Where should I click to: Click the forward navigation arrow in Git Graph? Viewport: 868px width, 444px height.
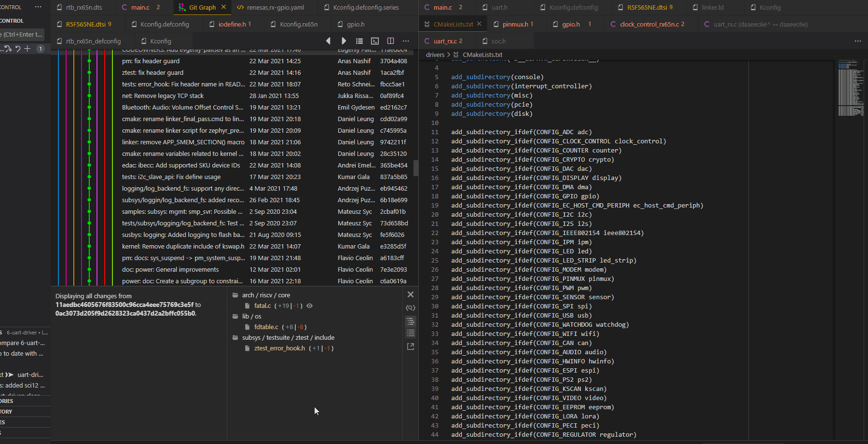point(344,41)
